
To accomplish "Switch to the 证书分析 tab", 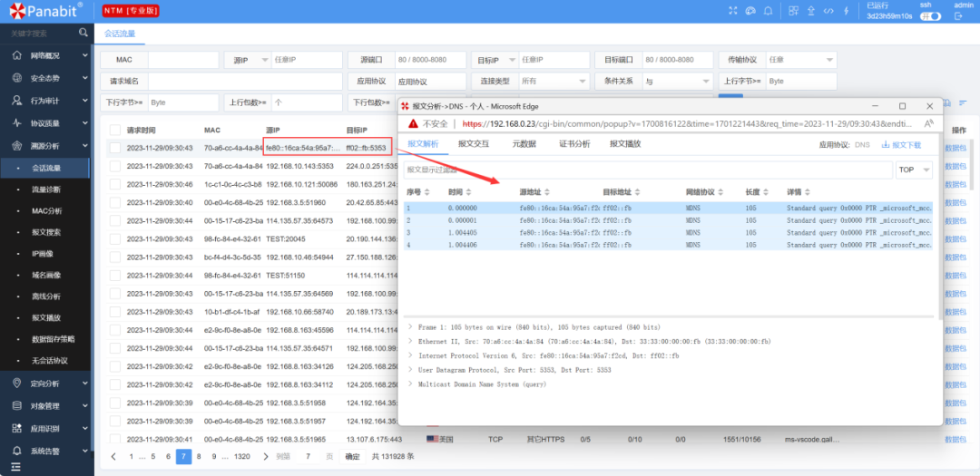I will [x=574, y=143].
